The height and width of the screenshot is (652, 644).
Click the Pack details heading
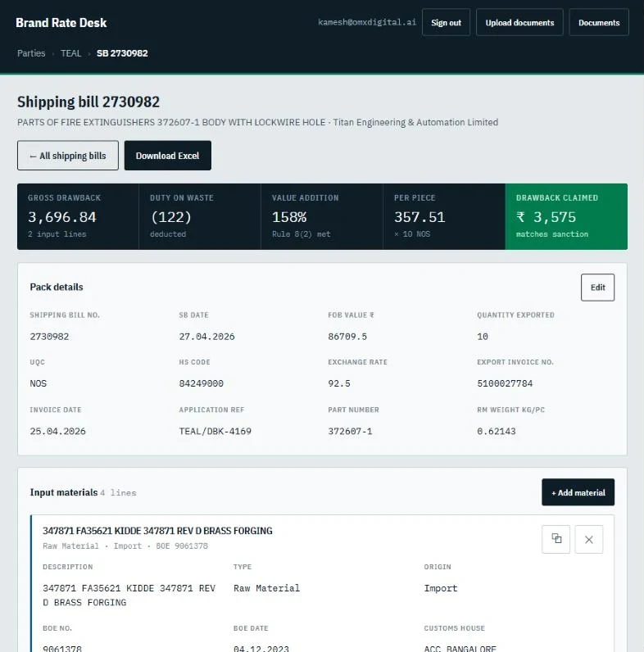point(57,287)
